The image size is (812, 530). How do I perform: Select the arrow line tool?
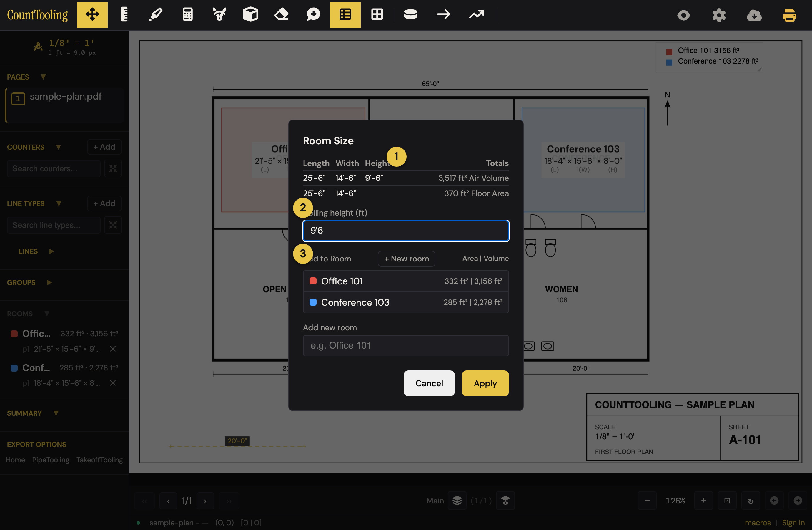444,15
